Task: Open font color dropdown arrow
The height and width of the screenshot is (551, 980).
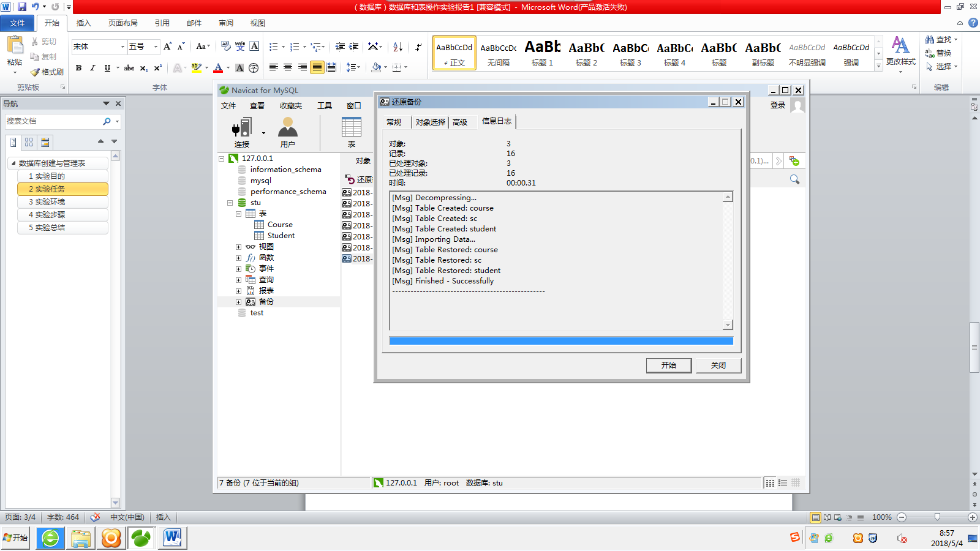Action: click(228, 68)
